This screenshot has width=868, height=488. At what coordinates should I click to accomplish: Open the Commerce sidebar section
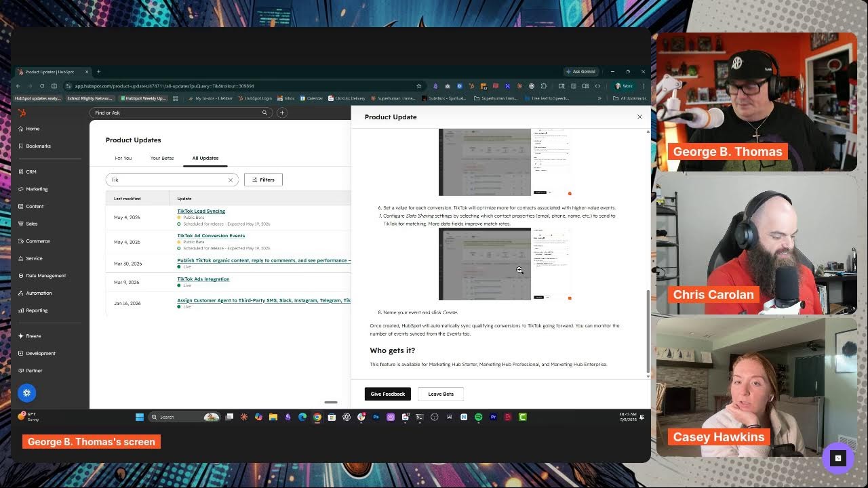click(38, 241)
